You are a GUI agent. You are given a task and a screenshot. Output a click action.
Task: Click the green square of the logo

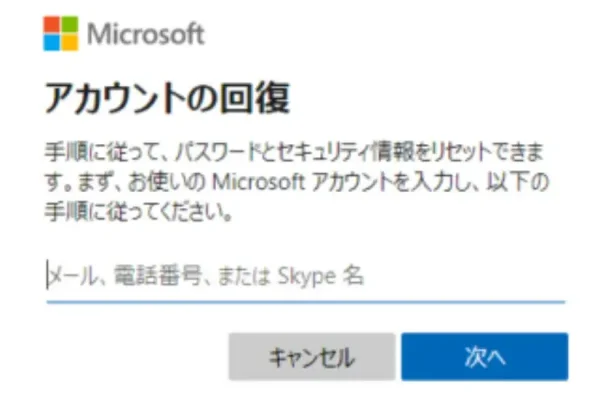coord(69,25)
